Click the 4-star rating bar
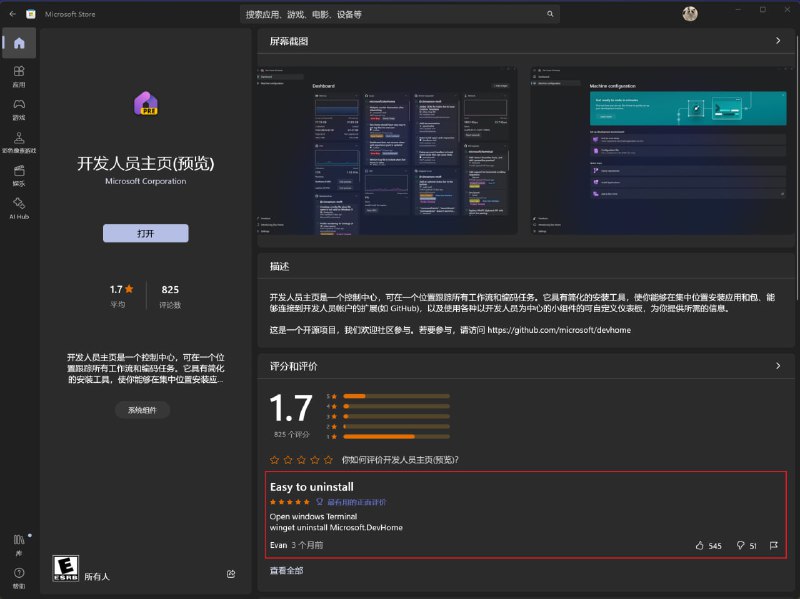This screenshot has height=599, width=800. click(x=397, y=406)
